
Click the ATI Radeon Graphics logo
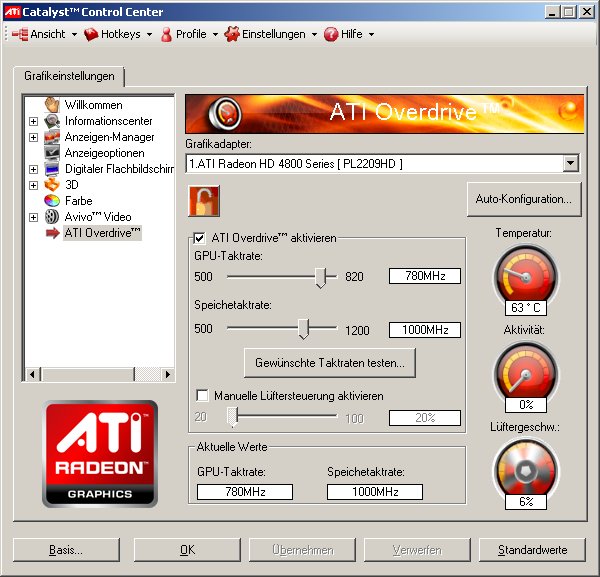coord(100,453)
